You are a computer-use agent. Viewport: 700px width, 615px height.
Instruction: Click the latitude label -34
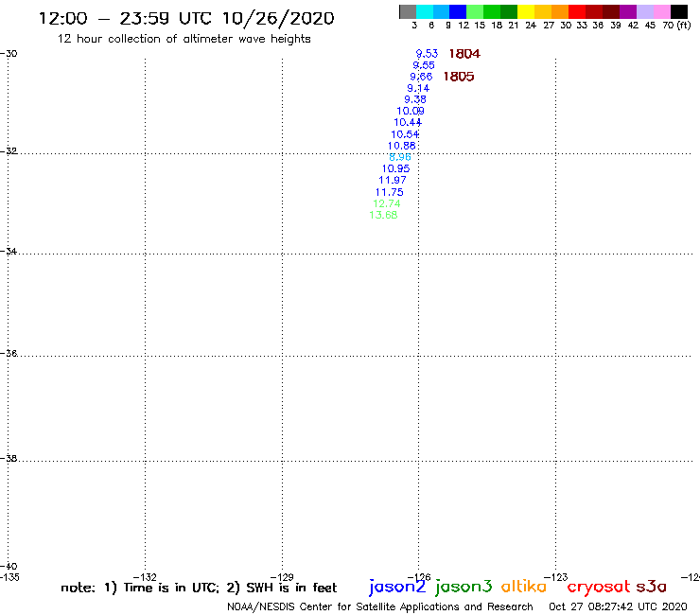click(9, 251)
